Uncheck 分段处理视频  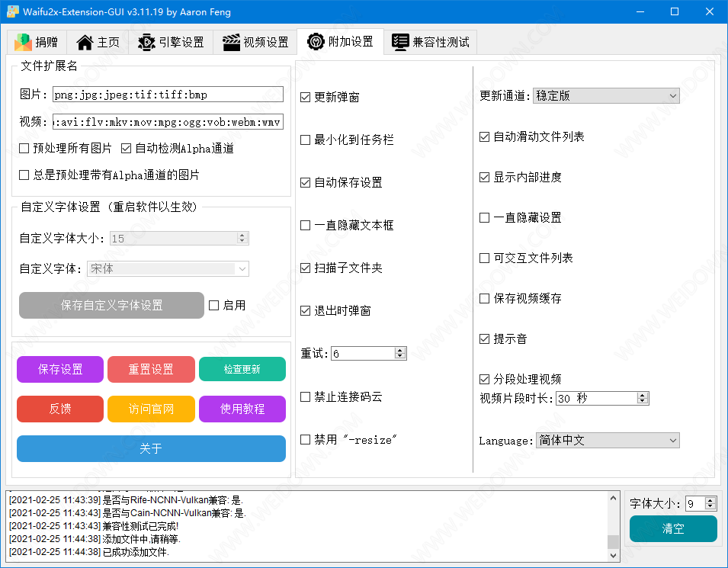[485, 379]
